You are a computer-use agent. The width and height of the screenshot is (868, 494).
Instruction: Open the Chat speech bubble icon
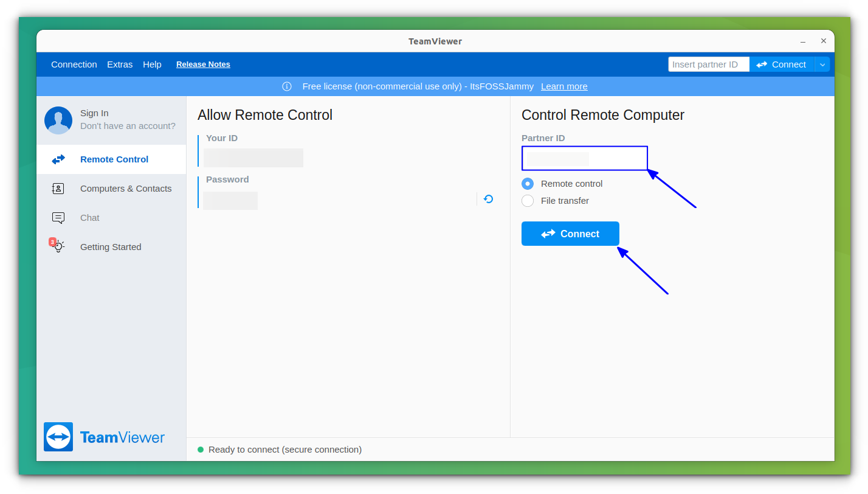tap(58, 217)
